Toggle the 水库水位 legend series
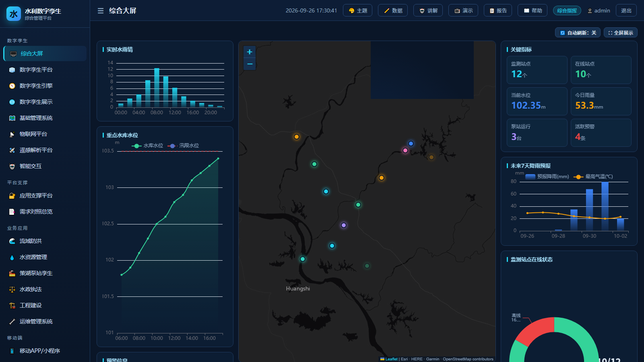Image resolution: width=644 pixels, height=362 pixels. click(x=147, y=146)
